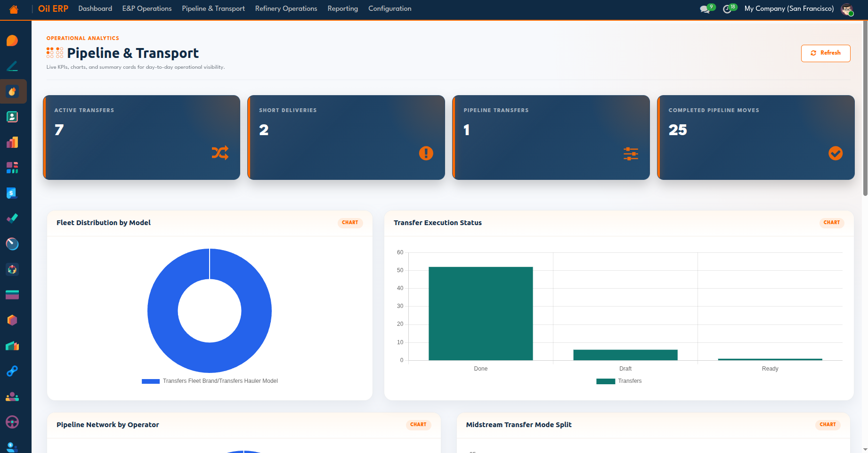Open the steering wheel Fleet sidebar app
Viewport: 868px width, 453px height.
pyautogui.click(x=12, y=422)
